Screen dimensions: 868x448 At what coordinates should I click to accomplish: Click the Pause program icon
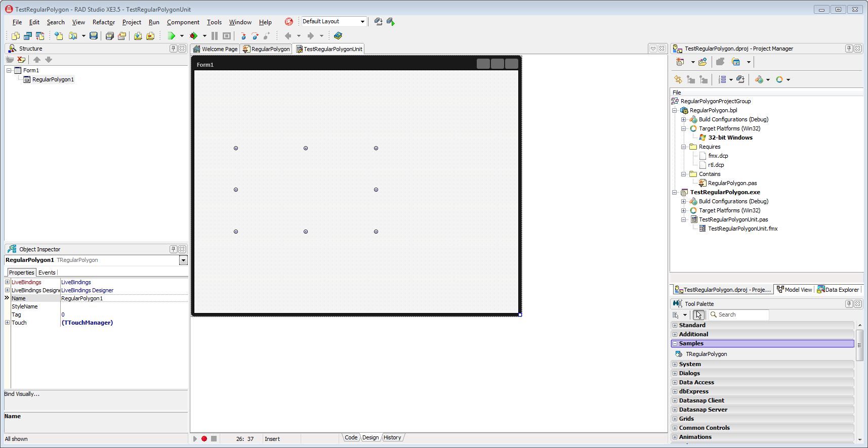[x=215, y=36]
